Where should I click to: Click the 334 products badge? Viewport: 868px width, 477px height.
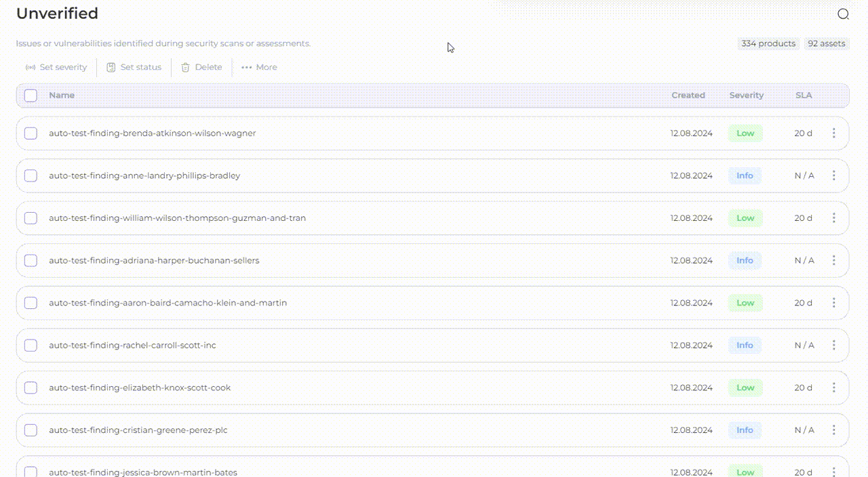pyautogui.click(x=768, y=43)
